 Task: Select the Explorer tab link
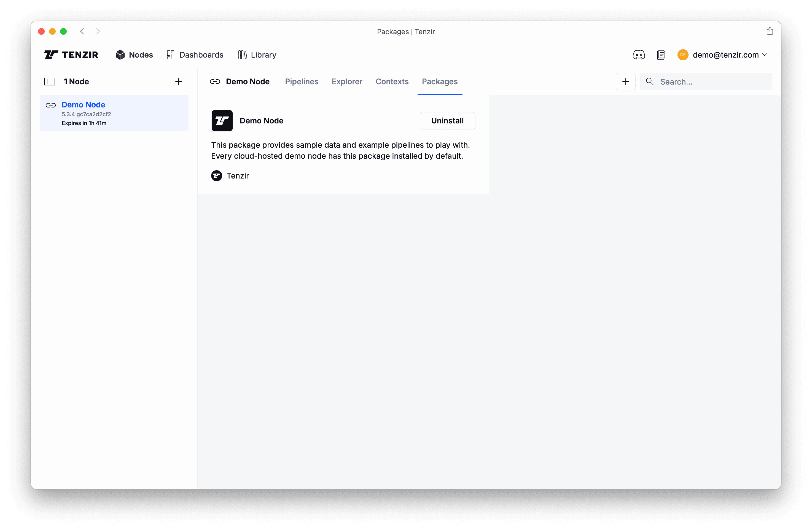click(347, 82)
